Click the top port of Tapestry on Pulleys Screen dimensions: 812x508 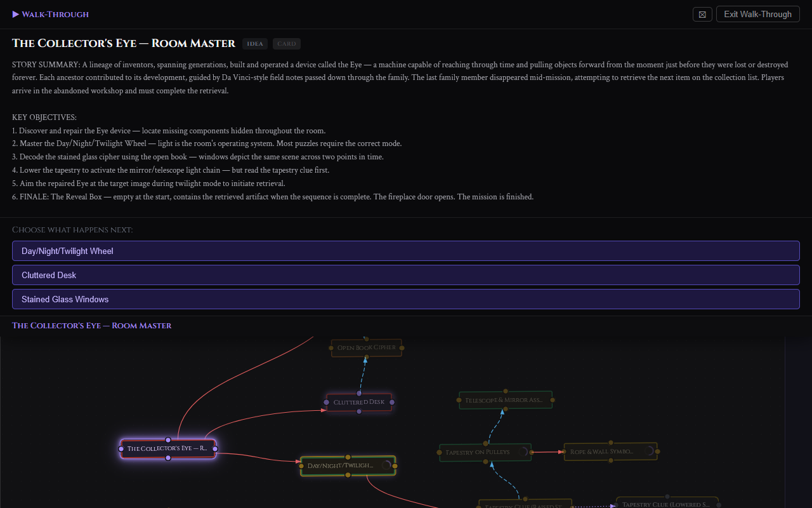[x=485, y=443]
